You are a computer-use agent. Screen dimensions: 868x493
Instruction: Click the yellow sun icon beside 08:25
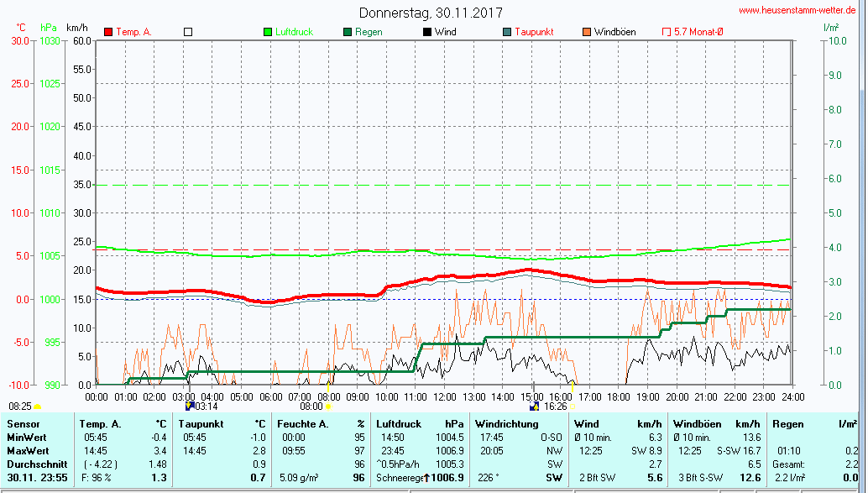[38, 406]
